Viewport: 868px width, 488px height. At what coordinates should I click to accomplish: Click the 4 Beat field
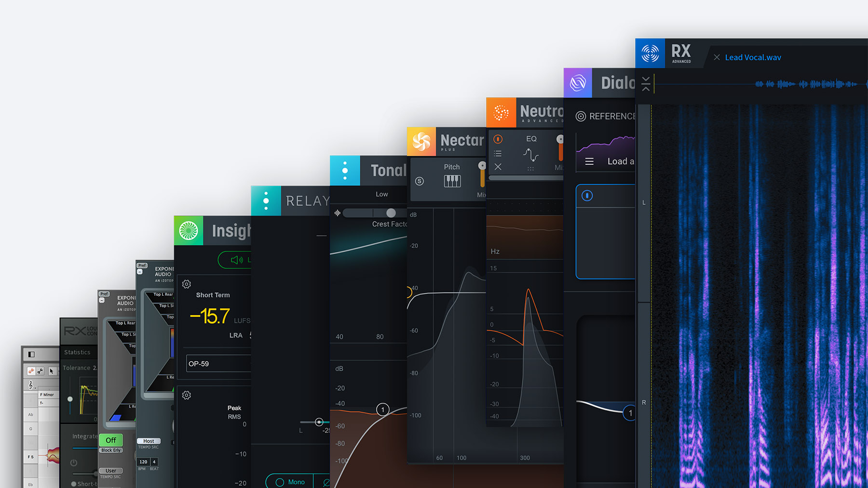(154, 462)
